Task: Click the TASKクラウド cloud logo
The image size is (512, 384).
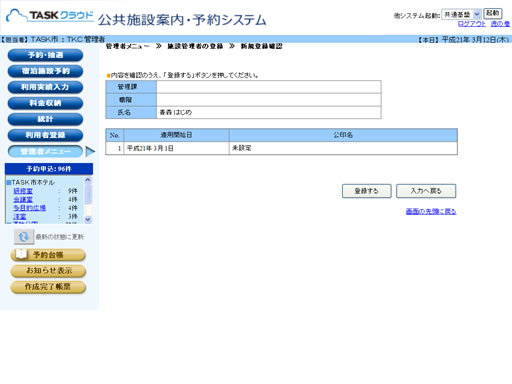Action: [x=50, y=16]
